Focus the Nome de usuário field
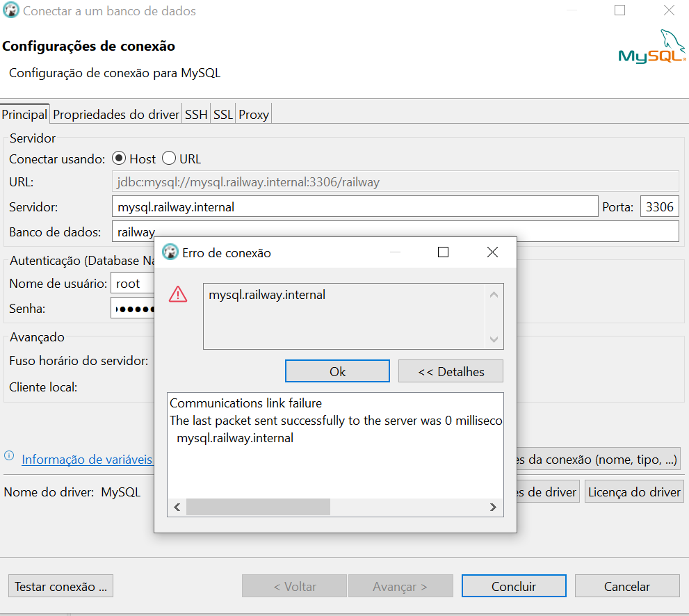The width and height of the screenshot is (689, 616). point(133,284)
